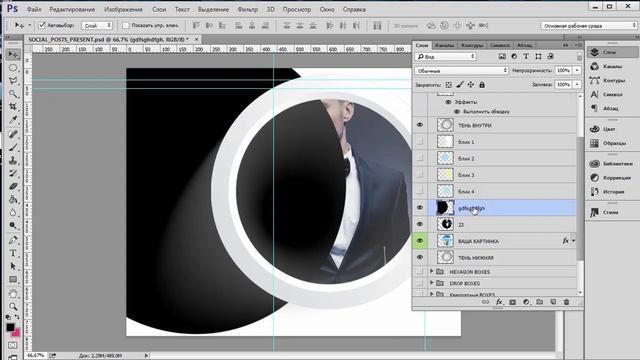Viewport: 640px width, 360px height.
Task: Select the Zoom tool
Action: (x=13, y=306)
